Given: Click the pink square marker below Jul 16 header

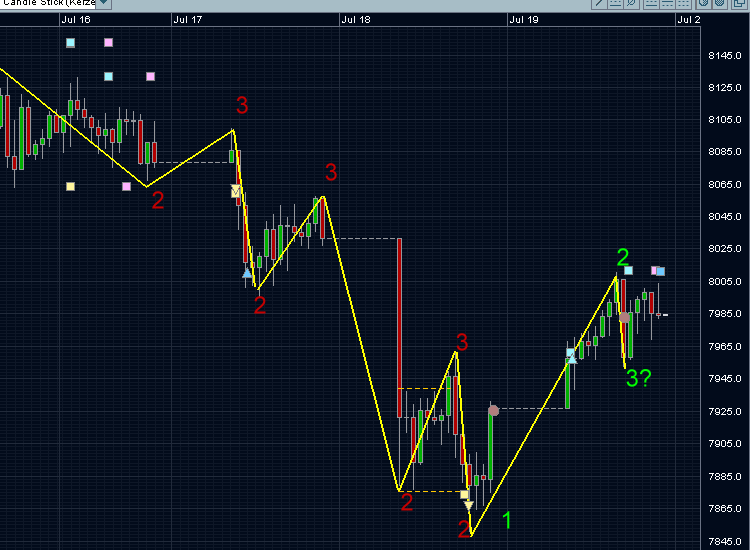Looking at the screenshot, I should [x=109, y=42].
